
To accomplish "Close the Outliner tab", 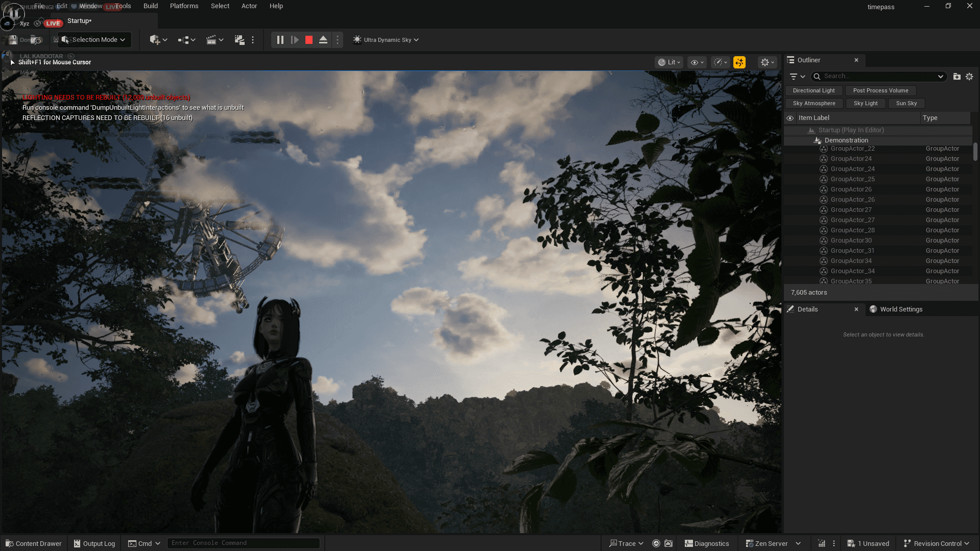I will 856,60.
